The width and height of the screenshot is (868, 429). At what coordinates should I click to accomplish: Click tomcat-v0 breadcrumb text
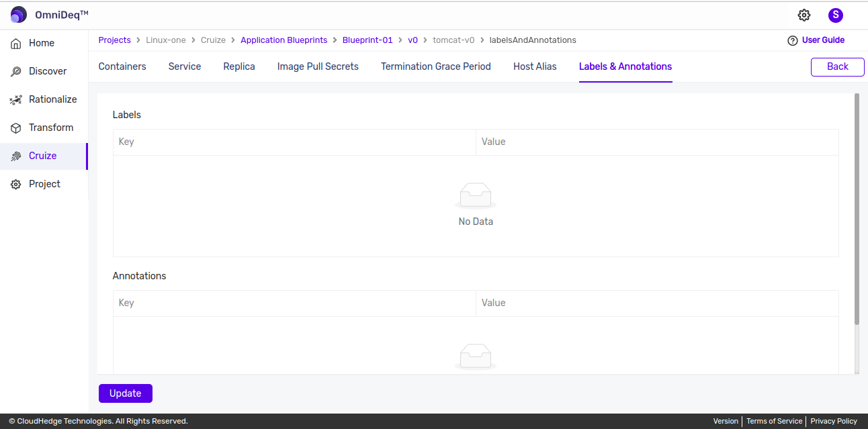pos(453,40)
